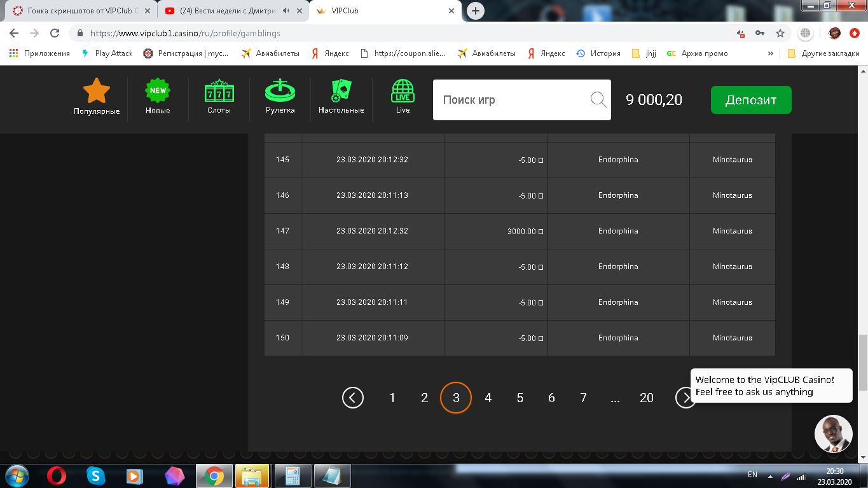
Task: Open the support chat avatar
Action: (x=833, y=434)
